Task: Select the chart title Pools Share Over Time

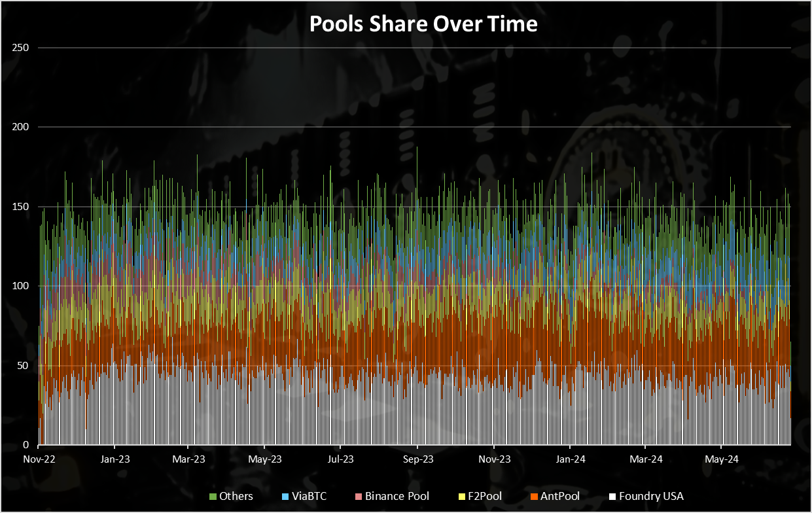Action: pos(423,24)
